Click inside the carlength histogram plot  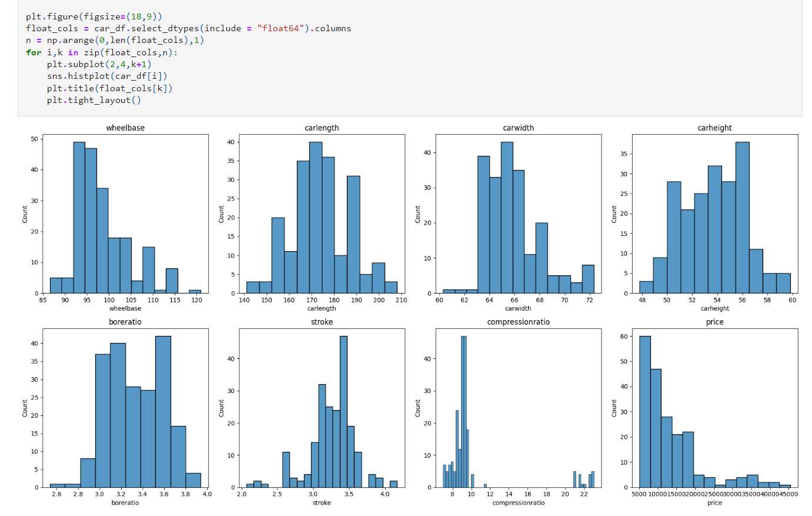coord(322,214)
